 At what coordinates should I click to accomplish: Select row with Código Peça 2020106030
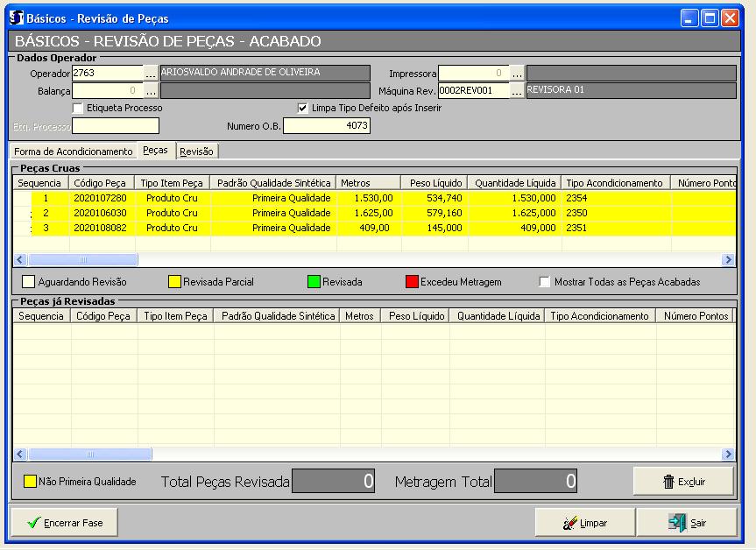click(x=100, y=213)
